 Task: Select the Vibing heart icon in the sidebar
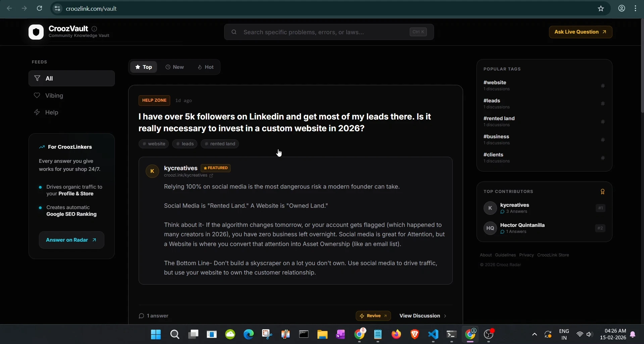click(x=37, y=95)
